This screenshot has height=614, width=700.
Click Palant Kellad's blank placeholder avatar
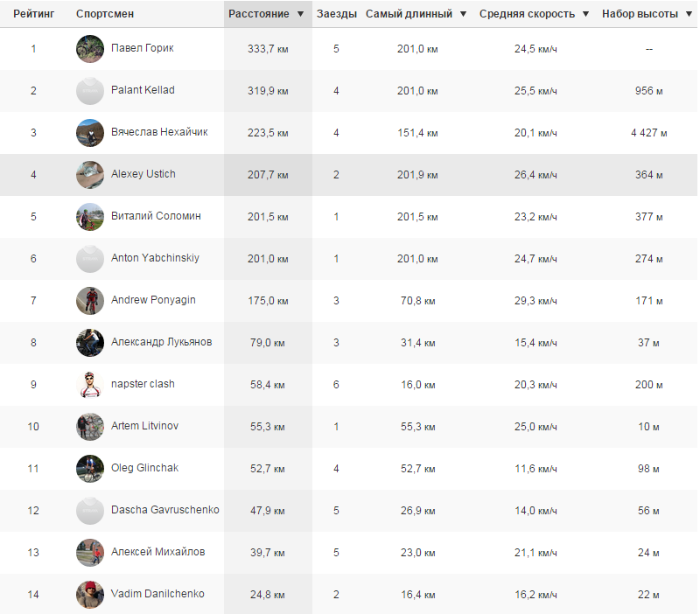90,91
